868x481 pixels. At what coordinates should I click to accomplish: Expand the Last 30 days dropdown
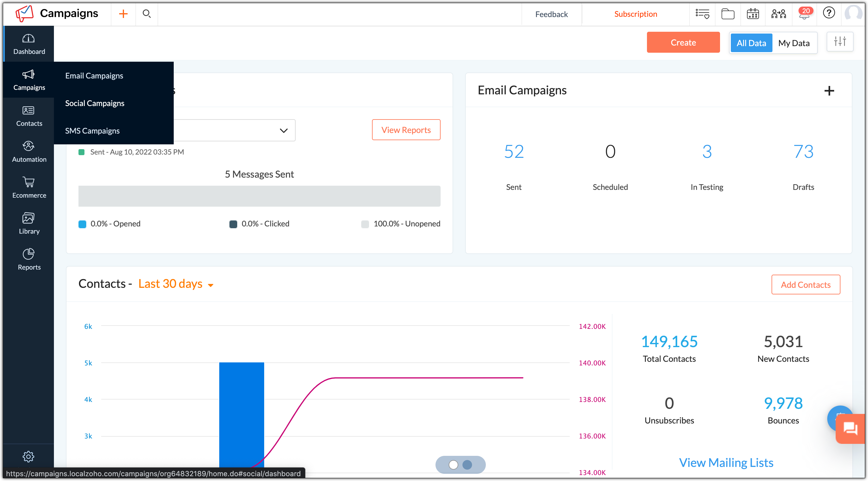pos(176,284)
